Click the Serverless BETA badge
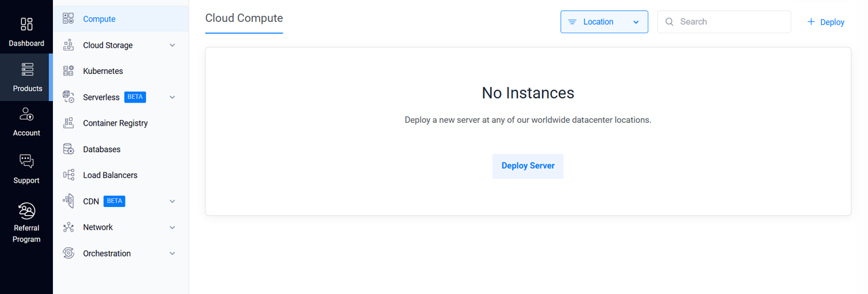868x294 pixels. click(x=135, y=97)
